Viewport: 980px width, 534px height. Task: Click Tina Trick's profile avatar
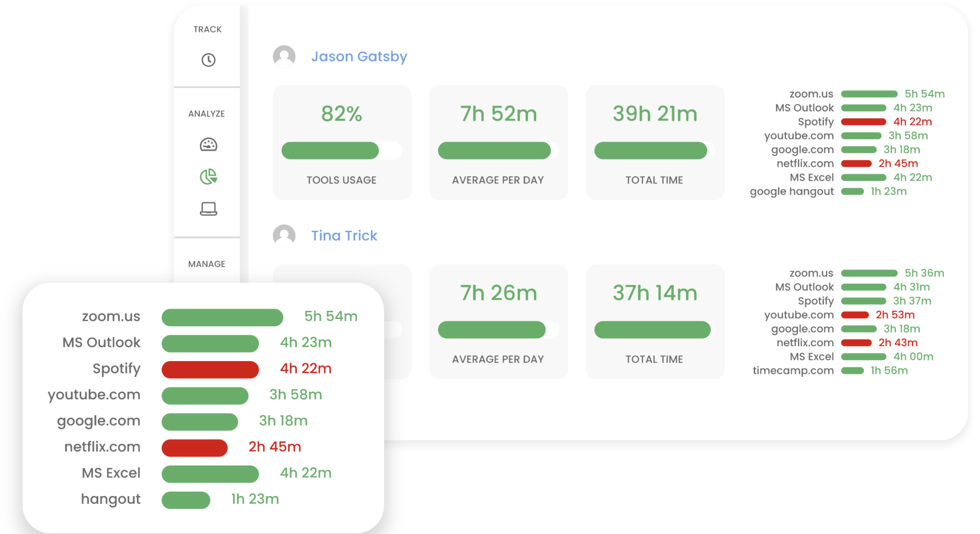point(284,235)
